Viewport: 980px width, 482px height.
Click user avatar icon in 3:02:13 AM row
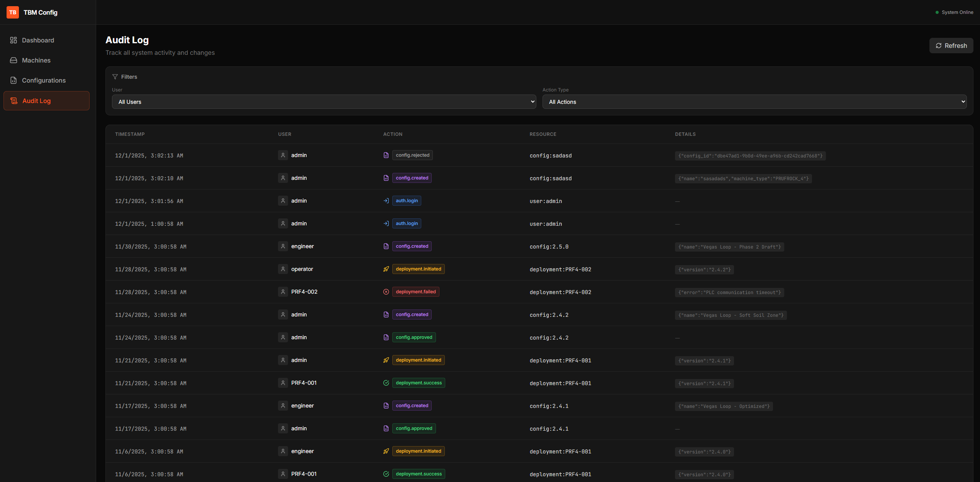coord(283,155)
